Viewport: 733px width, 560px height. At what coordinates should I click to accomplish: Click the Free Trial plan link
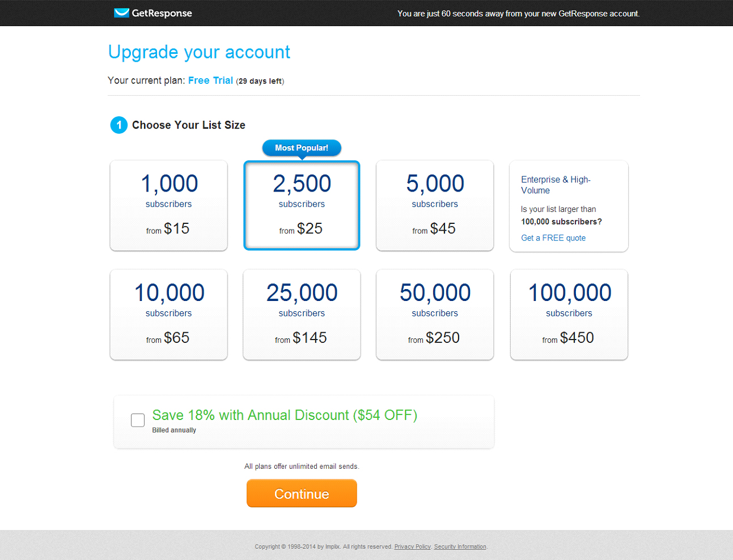(x=210, y=80)
